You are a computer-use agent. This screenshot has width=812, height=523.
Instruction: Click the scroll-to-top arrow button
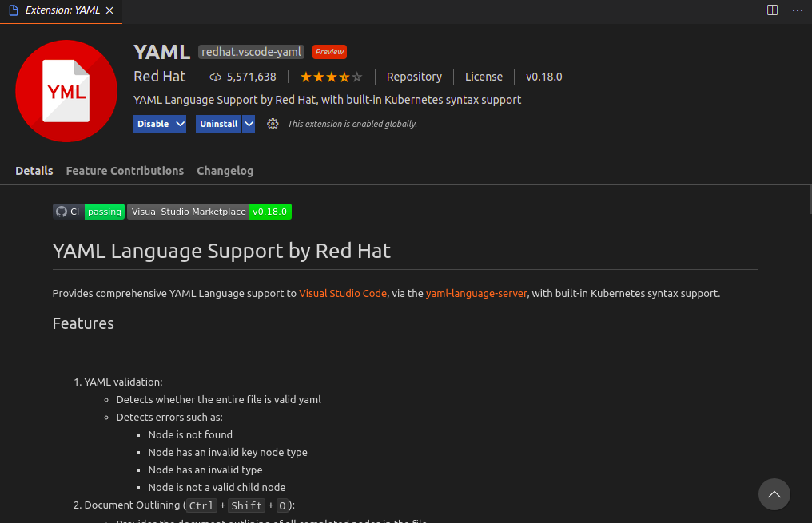(774, 494)
